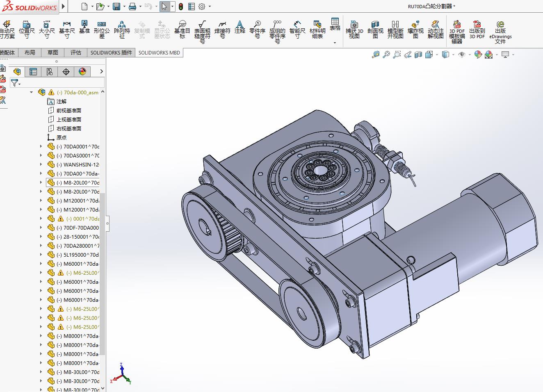Toggle the hide/show items eye icon
The width and height of the screenshot is (543, 392).
pos(462,55)
